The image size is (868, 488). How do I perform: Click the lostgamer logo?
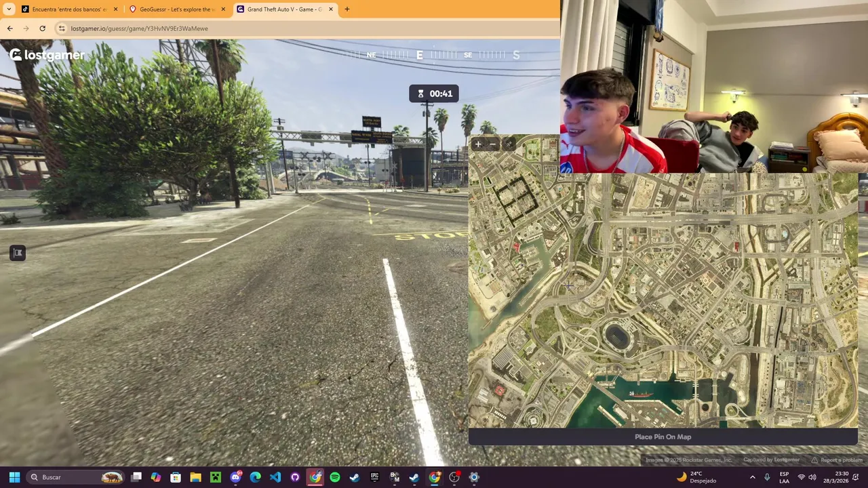47,55
